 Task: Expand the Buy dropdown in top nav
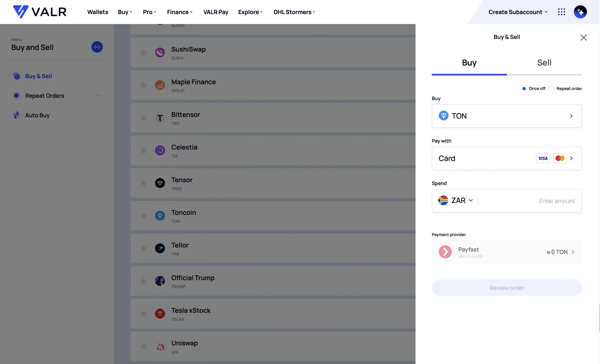point(125,12)
